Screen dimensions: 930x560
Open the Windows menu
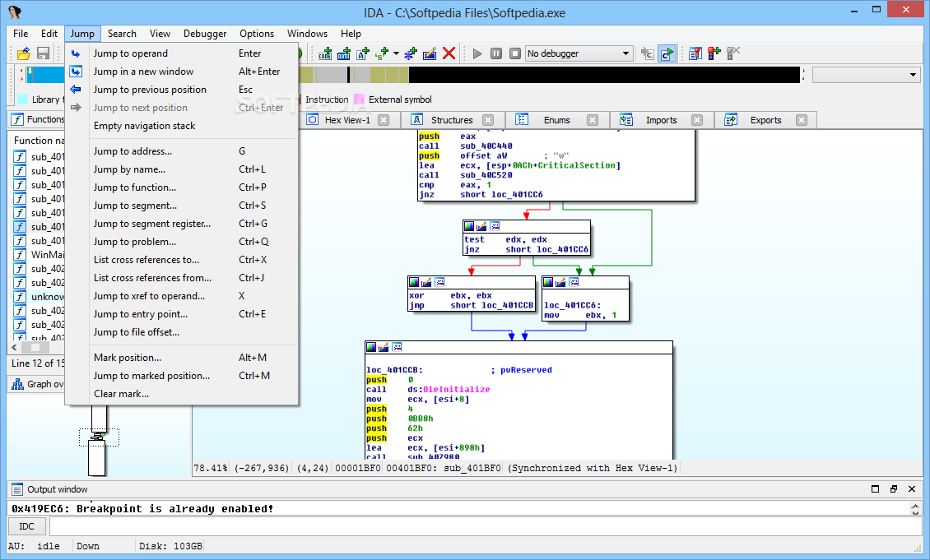[x=307, y=34]
